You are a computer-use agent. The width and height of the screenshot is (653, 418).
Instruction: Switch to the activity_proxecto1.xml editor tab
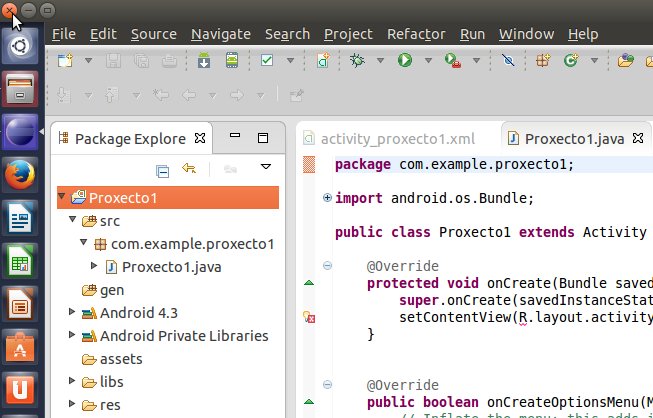[390, 139]
